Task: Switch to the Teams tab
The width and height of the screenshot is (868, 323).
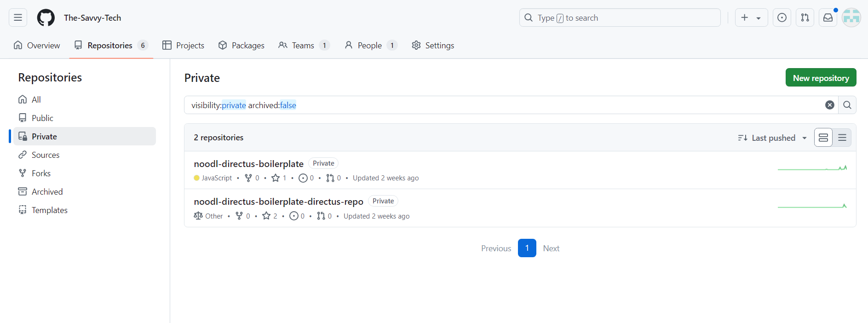Action: [304, 45]
